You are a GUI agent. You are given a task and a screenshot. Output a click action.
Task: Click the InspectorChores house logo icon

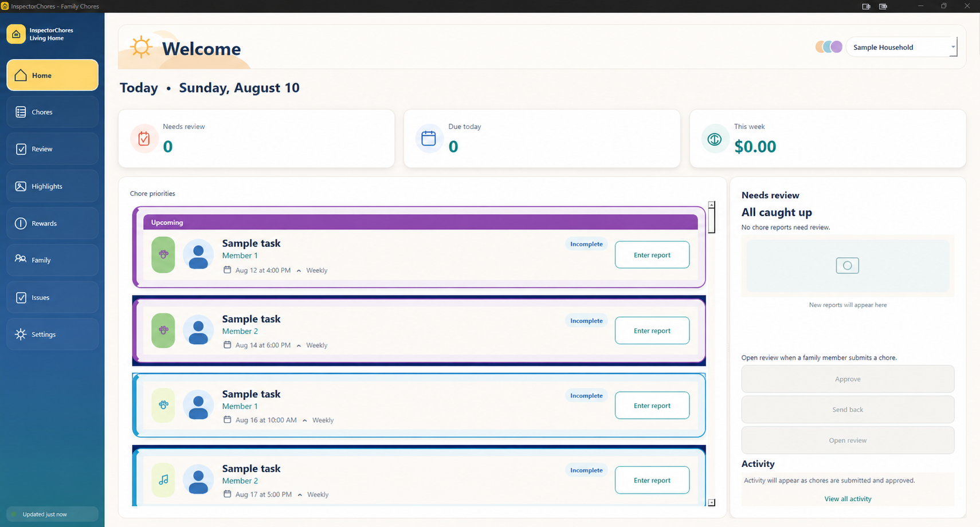16,34
